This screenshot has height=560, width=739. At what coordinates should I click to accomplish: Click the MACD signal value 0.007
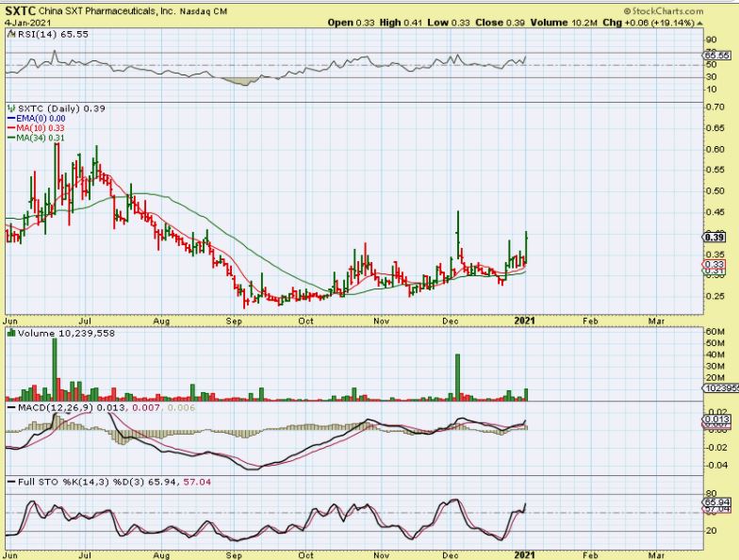145,407
